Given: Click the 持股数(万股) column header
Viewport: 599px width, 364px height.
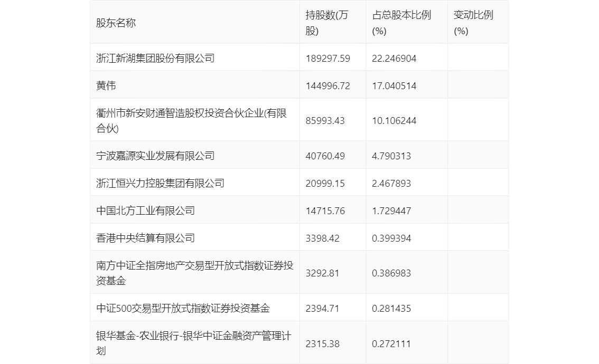Looking at the screenshot, I should (x=327, y=23).
